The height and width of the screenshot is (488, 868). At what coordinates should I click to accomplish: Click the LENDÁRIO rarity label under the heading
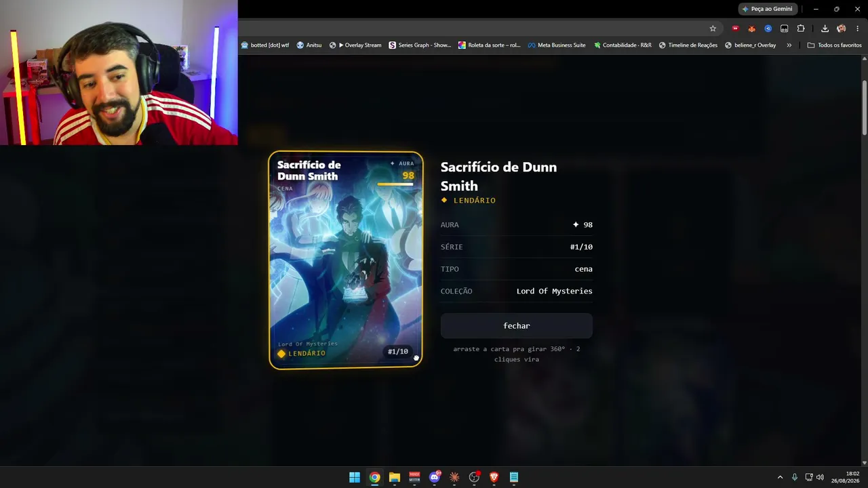tap(469, 201)
